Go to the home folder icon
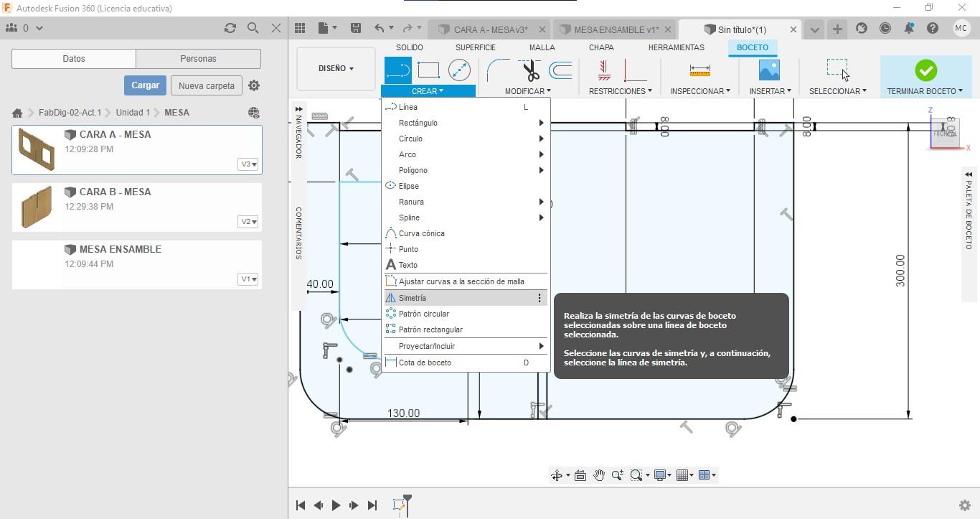This screenshot has width=980, height=519. [x=17, y=113]
